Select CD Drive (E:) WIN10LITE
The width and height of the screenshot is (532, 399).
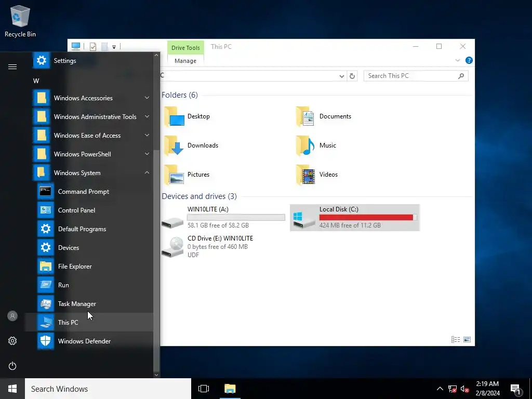click(x=208, y=247)
